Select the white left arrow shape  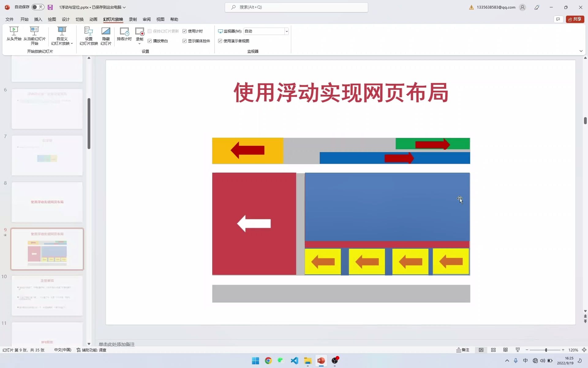pos(254,224)
